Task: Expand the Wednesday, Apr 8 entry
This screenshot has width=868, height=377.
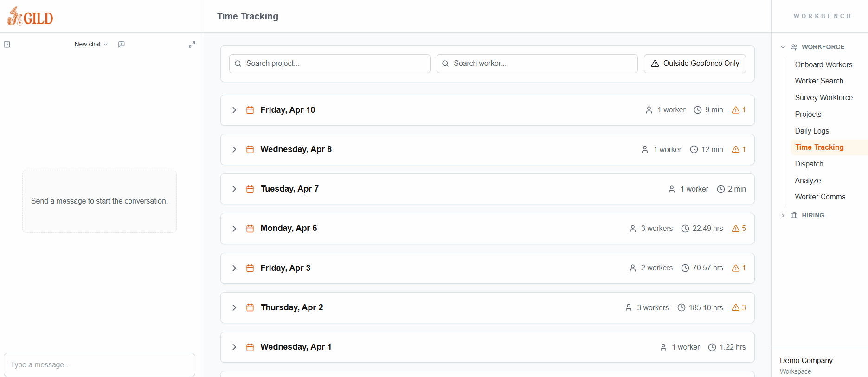Action: [x=234, y=149]
